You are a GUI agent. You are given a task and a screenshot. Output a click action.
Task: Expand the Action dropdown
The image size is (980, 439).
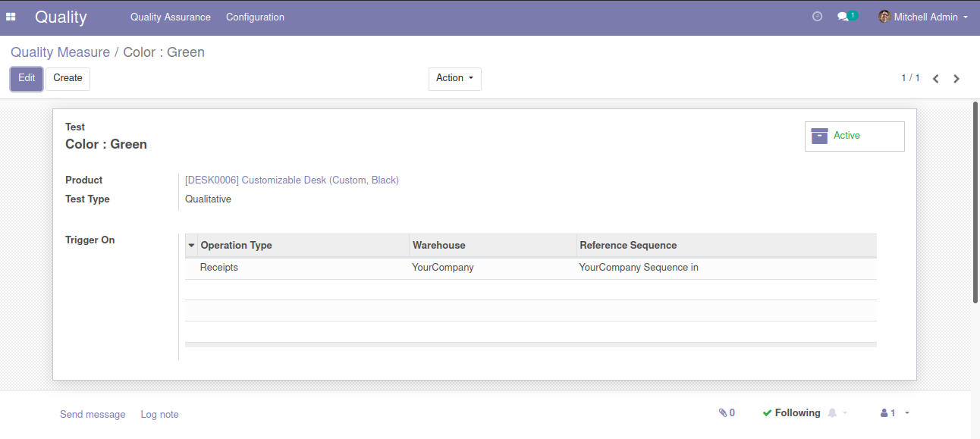[454, 79]
